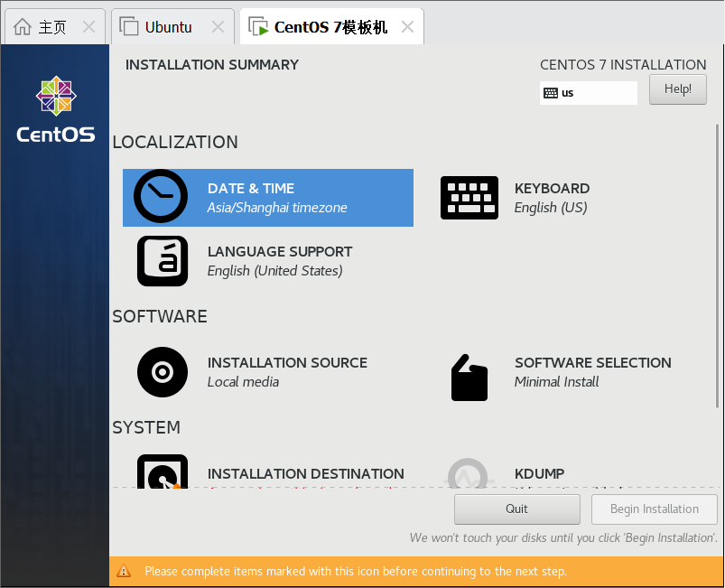Screen dimensions: 725x588
Task: Click the 'SOFTWARE' section heading
Action: point(160,316)
